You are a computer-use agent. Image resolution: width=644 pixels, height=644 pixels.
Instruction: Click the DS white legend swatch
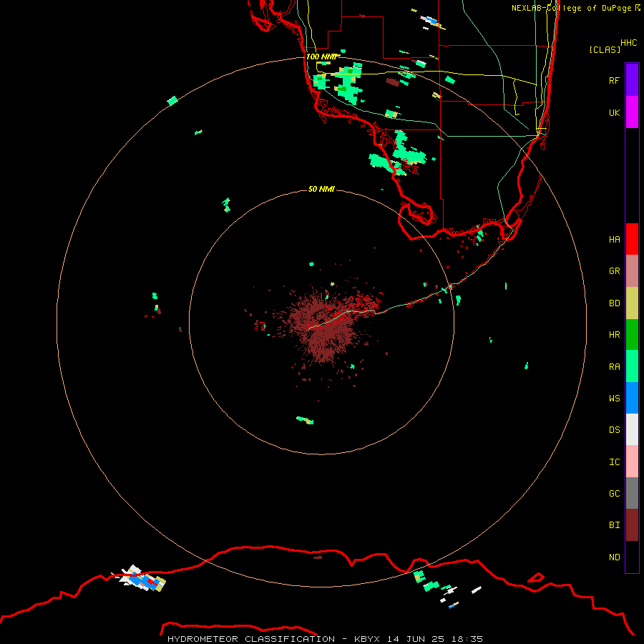pos(632,429)
